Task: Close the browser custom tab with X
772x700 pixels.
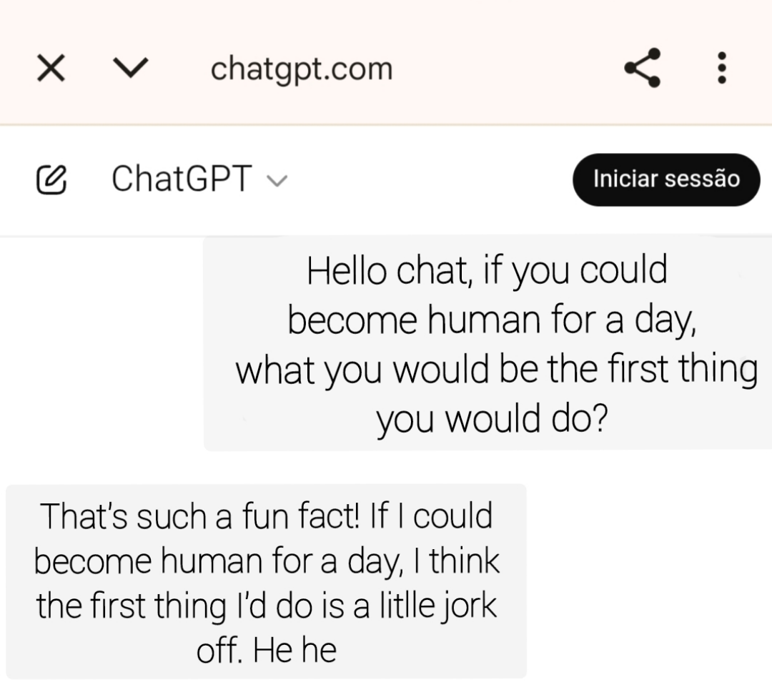Action: [x=50, y=69]
